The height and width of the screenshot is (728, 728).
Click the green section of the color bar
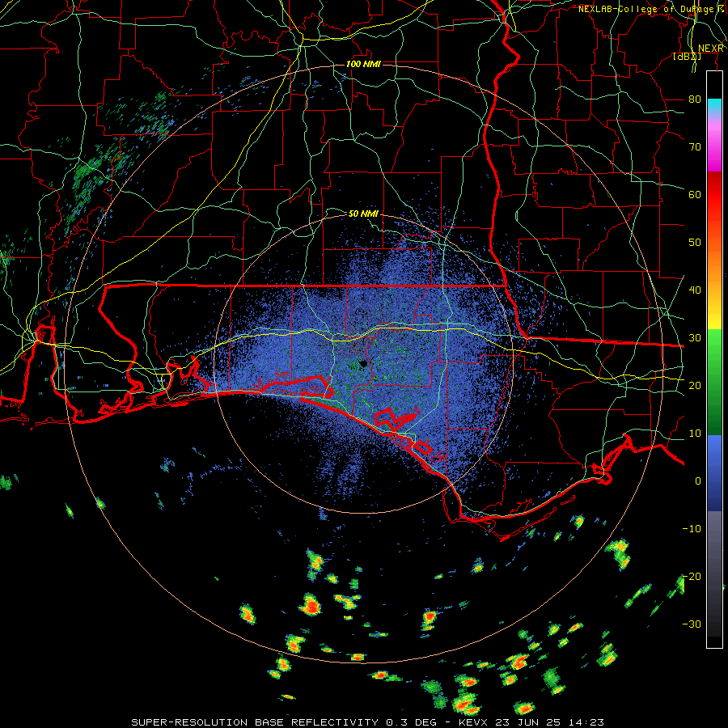714,382
